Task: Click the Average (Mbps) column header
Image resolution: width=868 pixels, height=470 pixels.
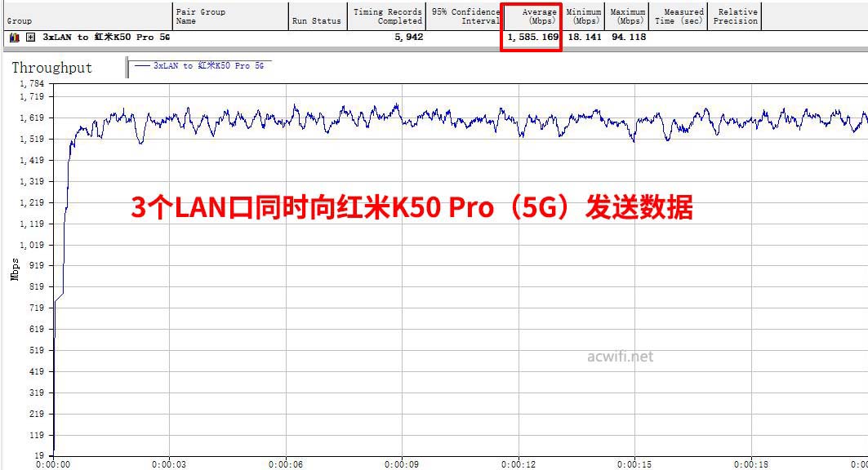Action: click(x=532, y=16)
